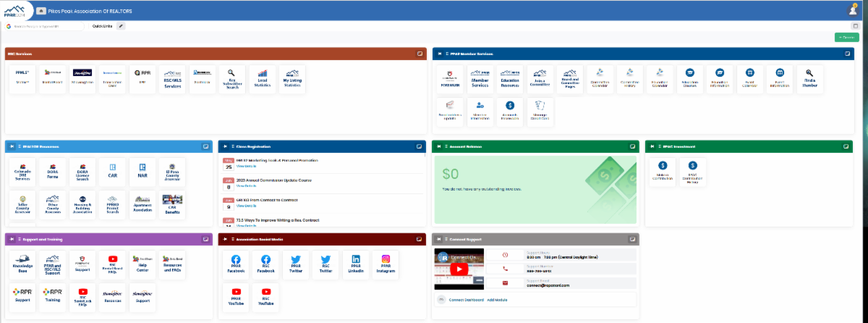Open the PPAR LinkedIn icon

coord(356,265)
